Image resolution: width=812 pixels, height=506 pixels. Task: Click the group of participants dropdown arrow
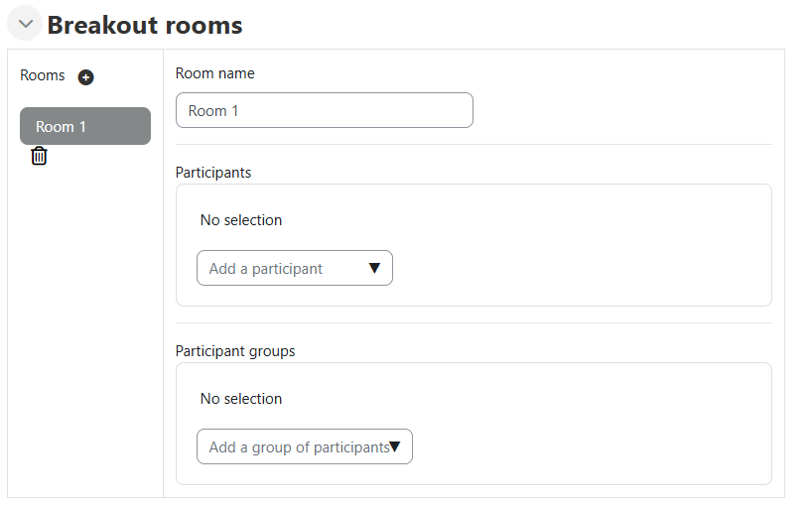pos(394,446)
